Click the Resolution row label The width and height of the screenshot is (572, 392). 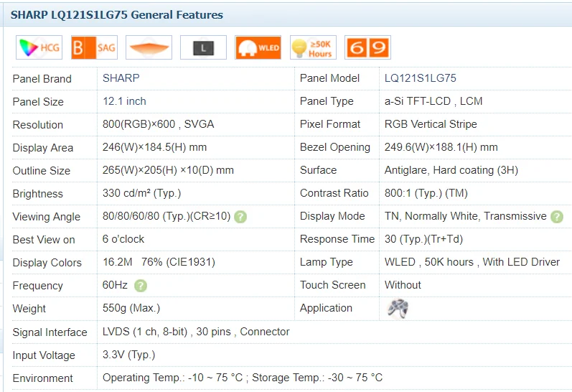(x=37, y=125)
